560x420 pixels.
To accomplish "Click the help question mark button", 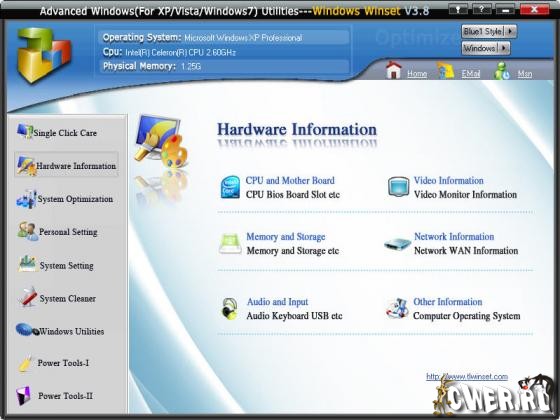I will pyautogui.click(x=481, y=9).
